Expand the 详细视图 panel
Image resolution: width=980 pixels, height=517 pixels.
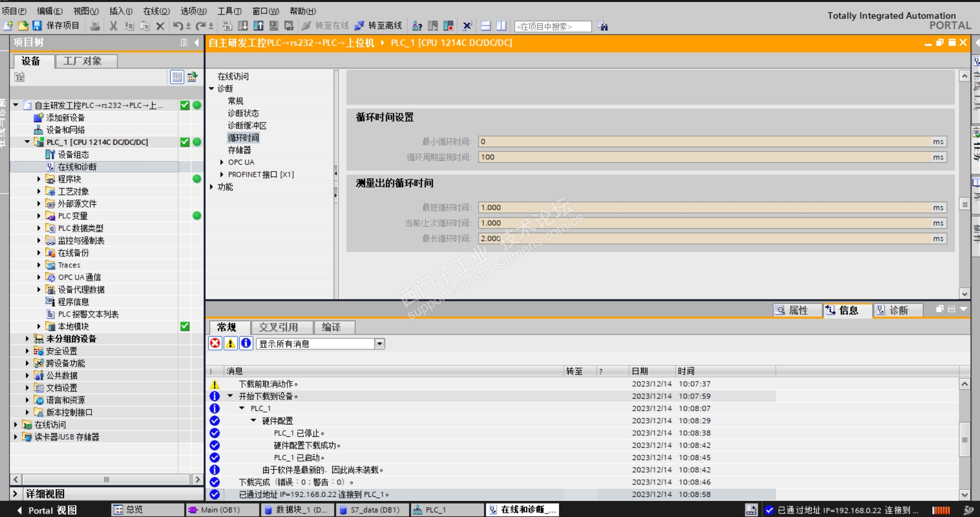(15, 494)
